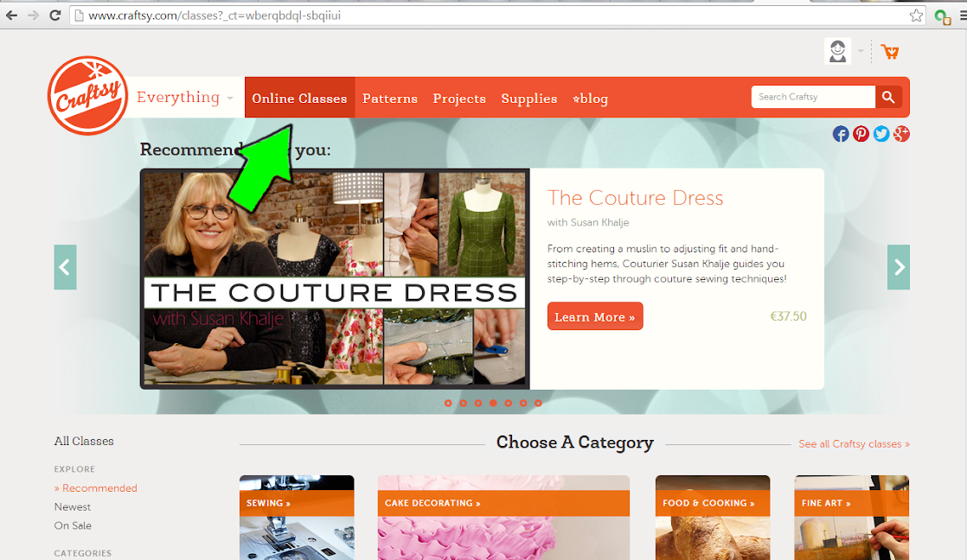Open Craftsy's Twitter icon

[x=881, y=134]
